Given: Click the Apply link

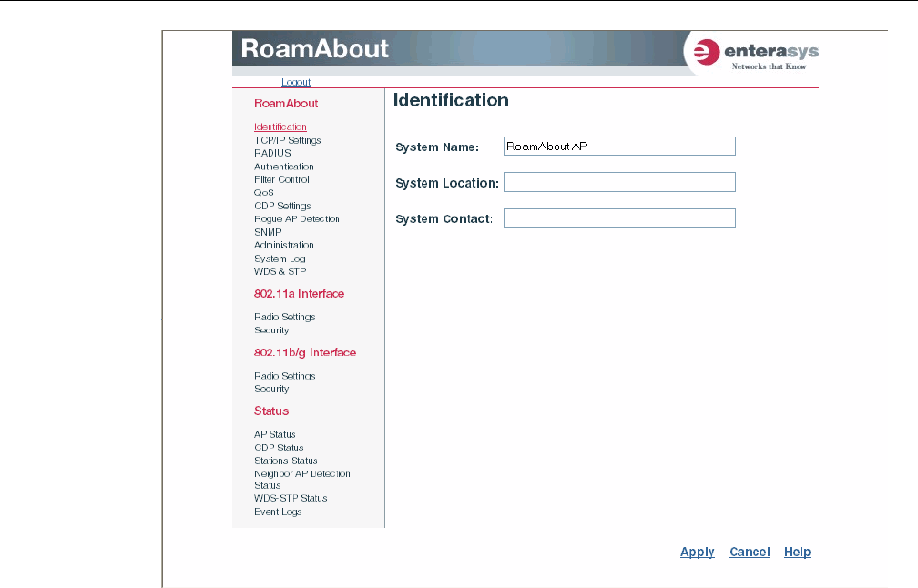Looking at the screenshot, I should [x=698, y=552].
